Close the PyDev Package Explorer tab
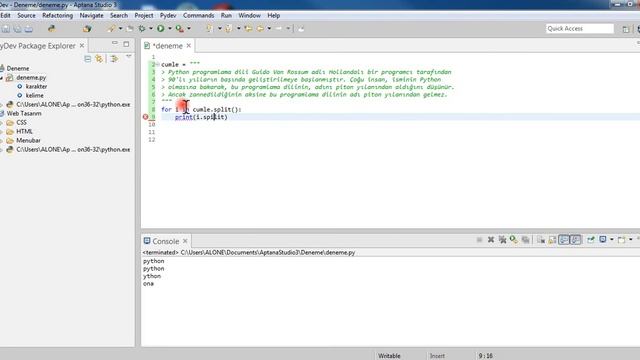 pos(82,46)
